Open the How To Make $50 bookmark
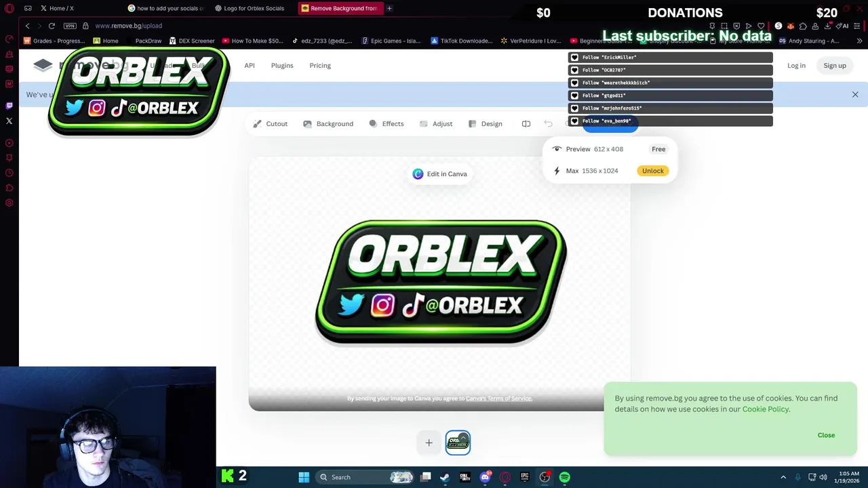 click(x=252, y=41)
